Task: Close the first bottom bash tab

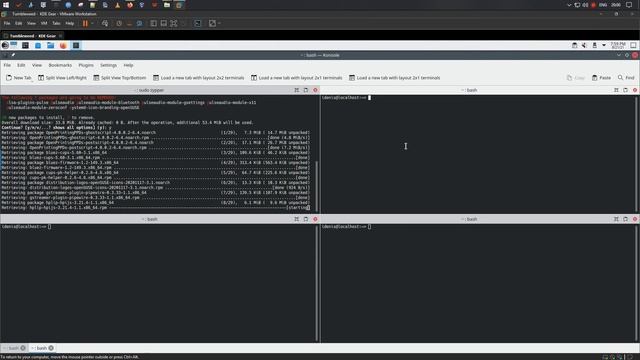Action: tap(23, 348)
